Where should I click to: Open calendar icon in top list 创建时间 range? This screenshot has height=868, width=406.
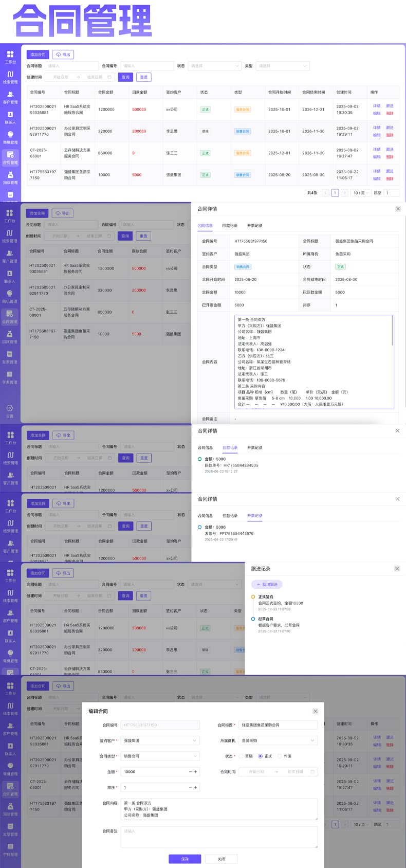109,77
